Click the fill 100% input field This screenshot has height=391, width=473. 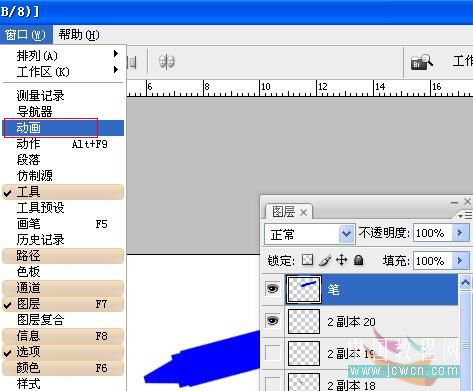(x=432, y=261)
